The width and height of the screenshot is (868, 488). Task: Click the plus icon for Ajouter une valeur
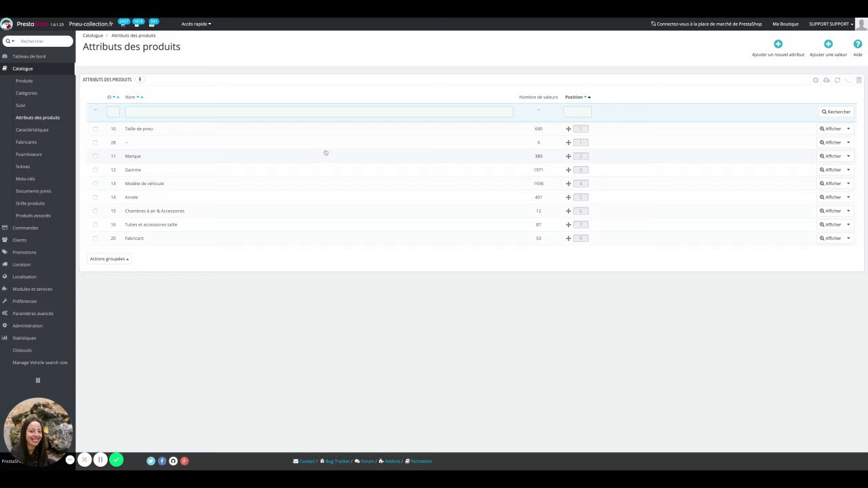(x=828, y=44)
